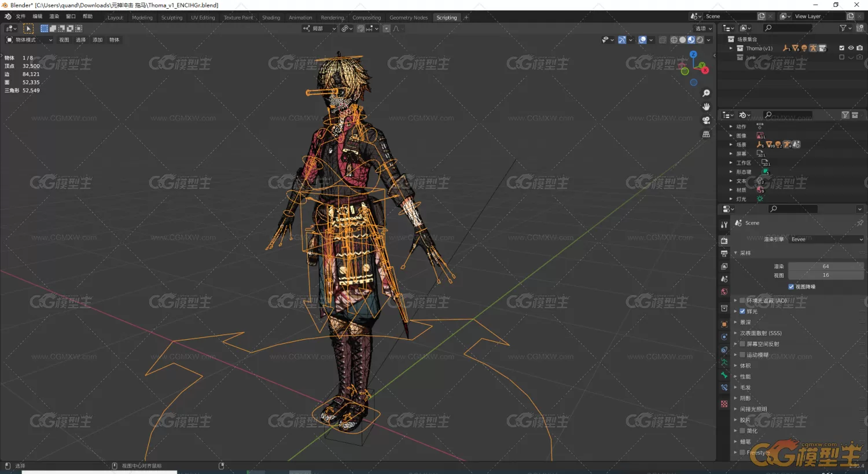Select the tweak/select box tool icon
Image resolution: width=868 pixels, height=474 pixels.
coord(28,28)
